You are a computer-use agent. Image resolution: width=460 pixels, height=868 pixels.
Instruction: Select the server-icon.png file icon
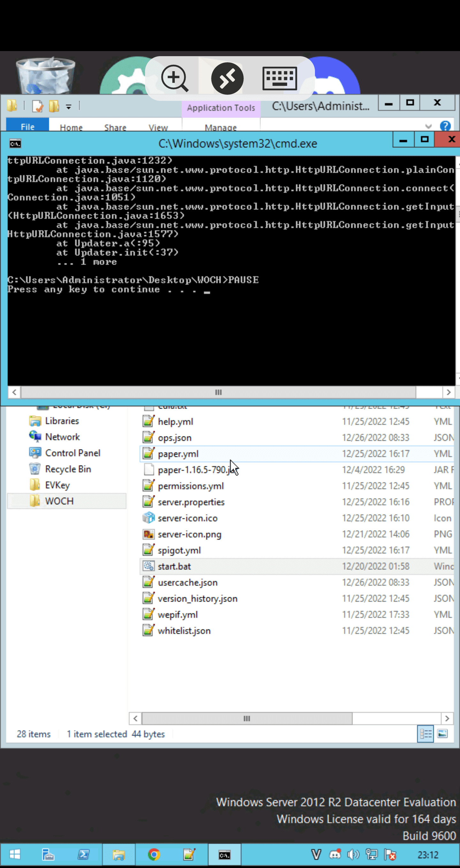(149, 534)
